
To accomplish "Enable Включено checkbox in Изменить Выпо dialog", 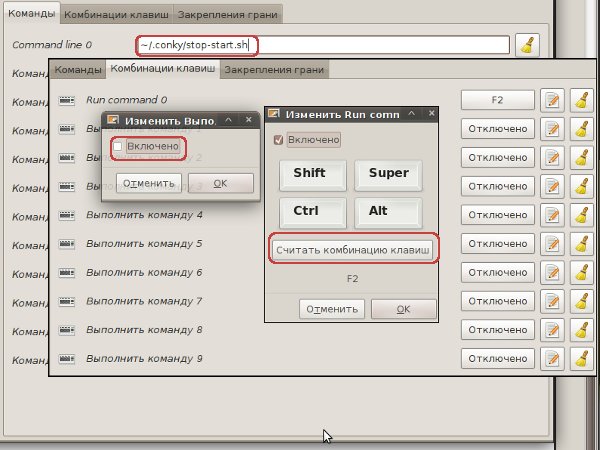I will click(117, 146).
